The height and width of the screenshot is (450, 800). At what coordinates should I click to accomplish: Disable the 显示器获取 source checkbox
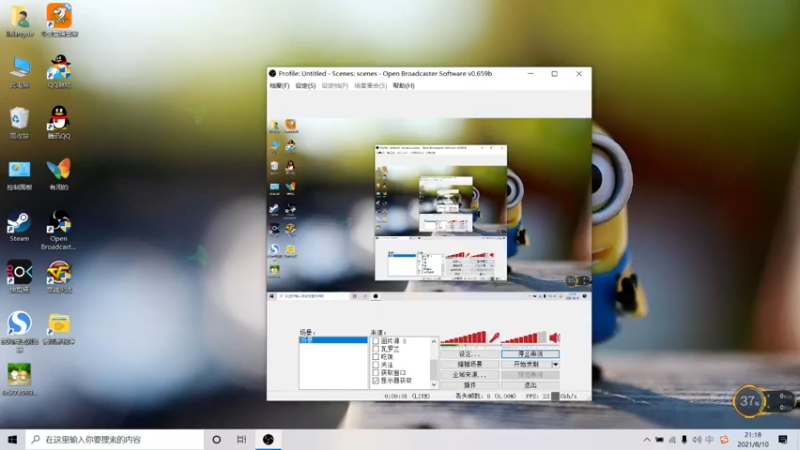click(x=376, y=381)
